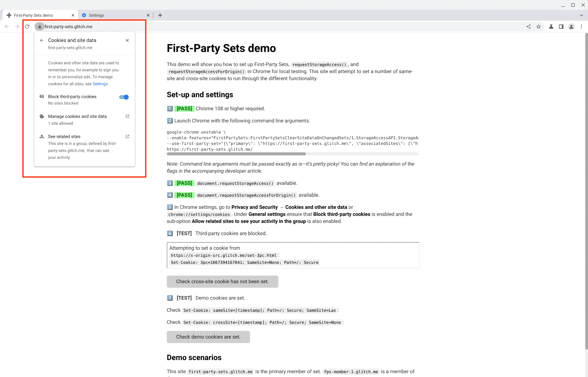Open the profile avatar icon

coord(571,27)
